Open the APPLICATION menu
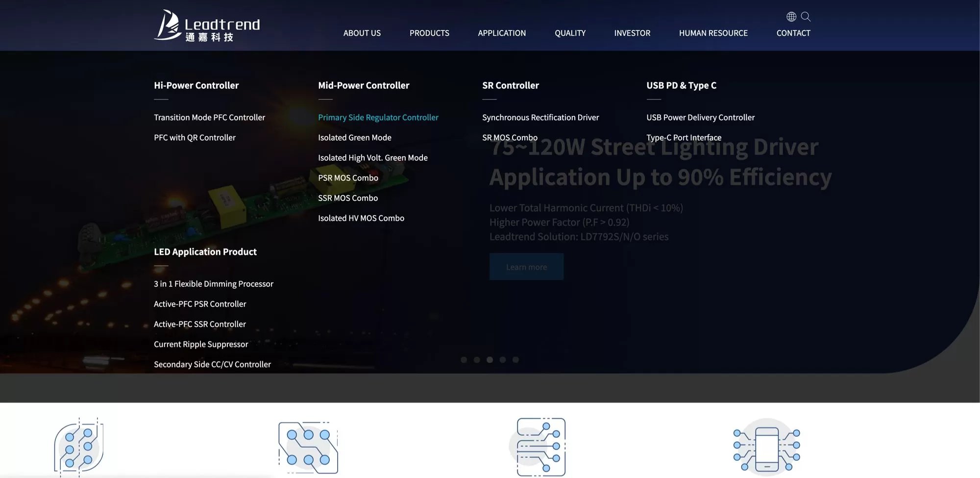The width and height of the screenshot is (980, 478). click(502, 33)
